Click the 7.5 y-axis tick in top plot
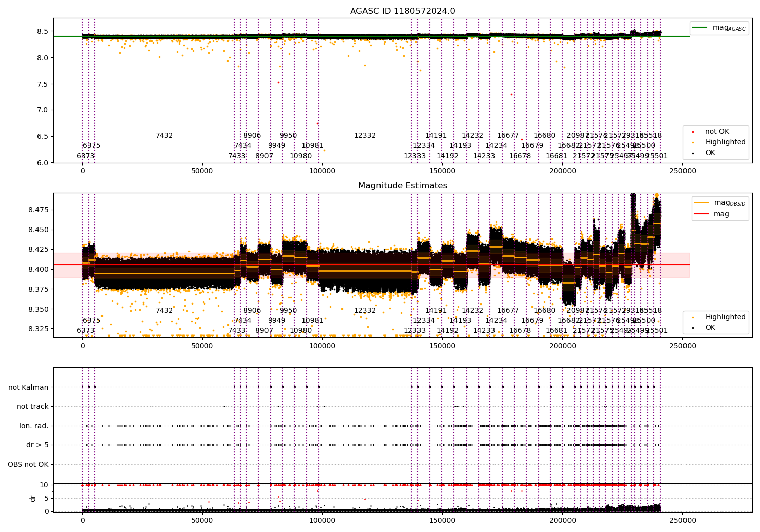Viewport: 760px width, 532px height. (43, 84)
